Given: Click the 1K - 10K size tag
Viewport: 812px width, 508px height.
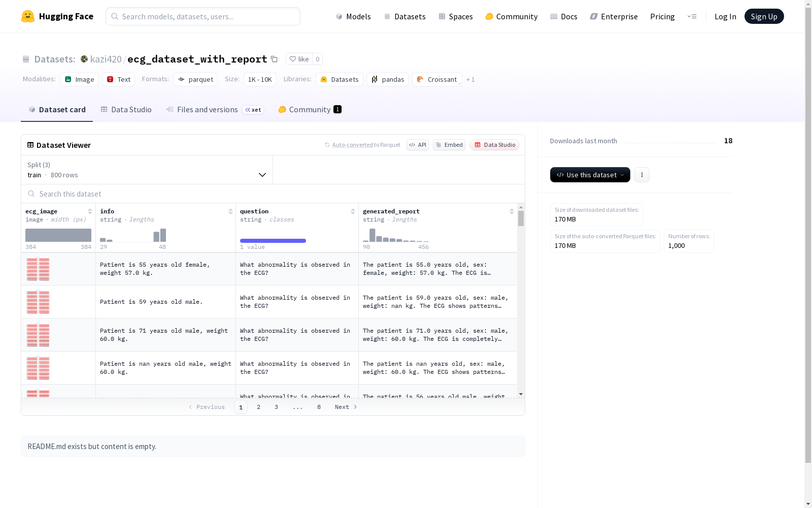Looking at the screenshot, I should (x=260, y=79).
